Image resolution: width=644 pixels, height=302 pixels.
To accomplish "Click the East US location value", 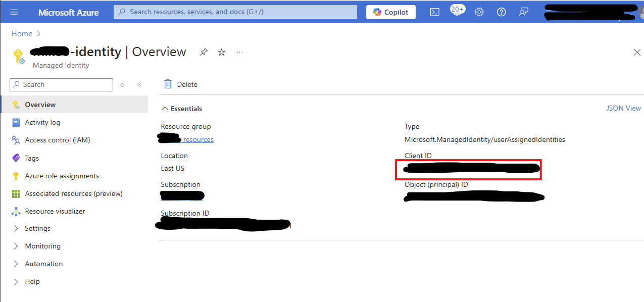I will (173, 168).
